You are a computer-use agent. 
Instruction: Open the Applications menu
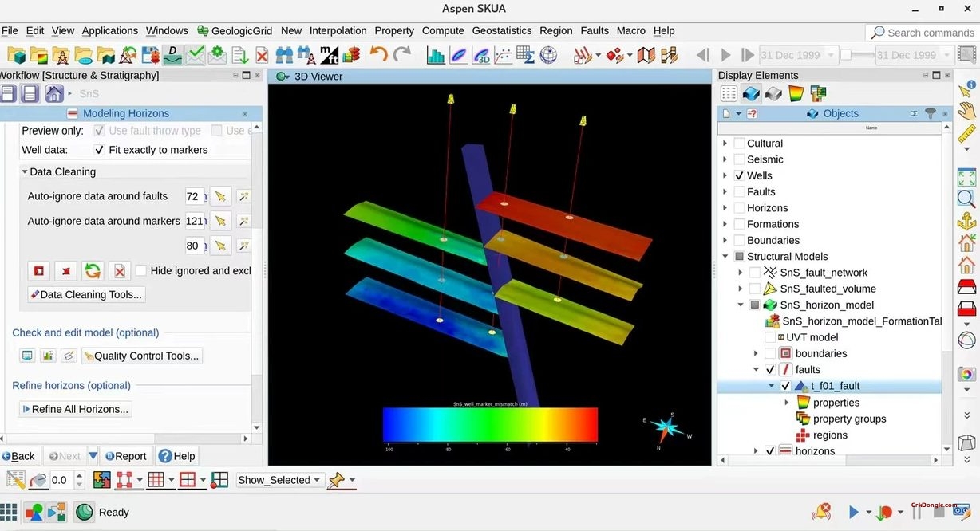[x=110, y=30]
